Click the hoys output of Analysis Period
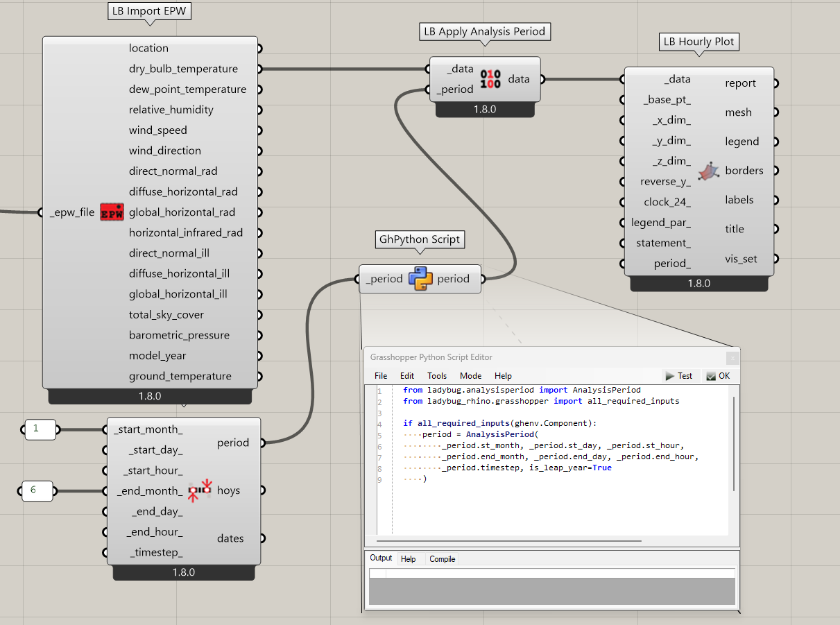Image resolution: width=840 pixels, height=625 pixels. pos(229,490)
